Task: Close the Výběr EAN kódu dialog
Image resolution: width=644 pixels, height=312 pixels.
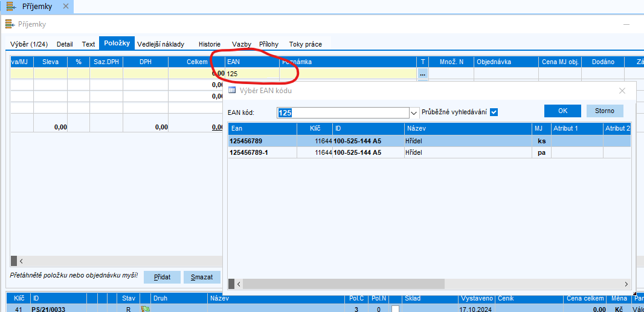Action: pos(622,90)
